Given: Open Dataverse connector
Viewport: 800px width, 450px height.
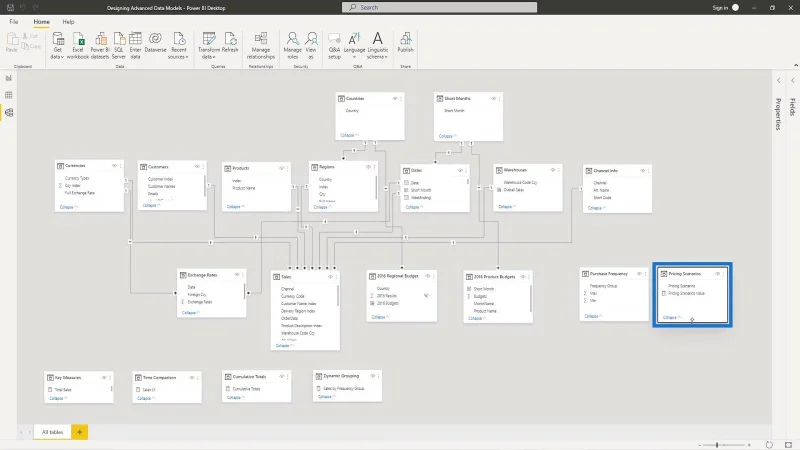Looking at the screenshot, I should [x=155, y=43].
